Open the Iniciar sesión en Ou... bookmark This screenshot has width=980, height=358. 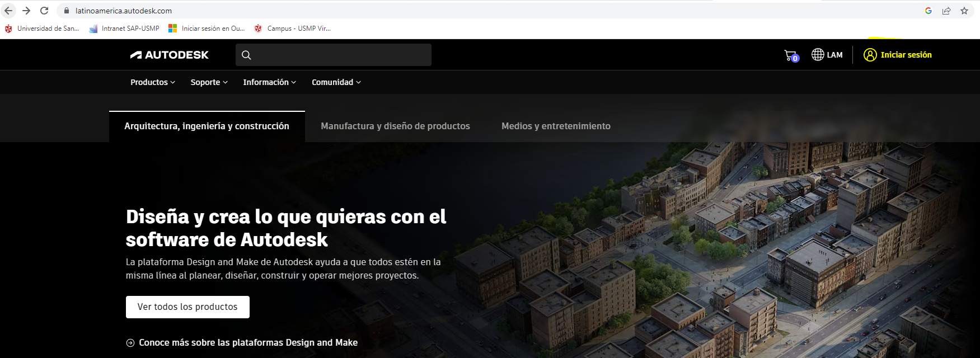207,29
